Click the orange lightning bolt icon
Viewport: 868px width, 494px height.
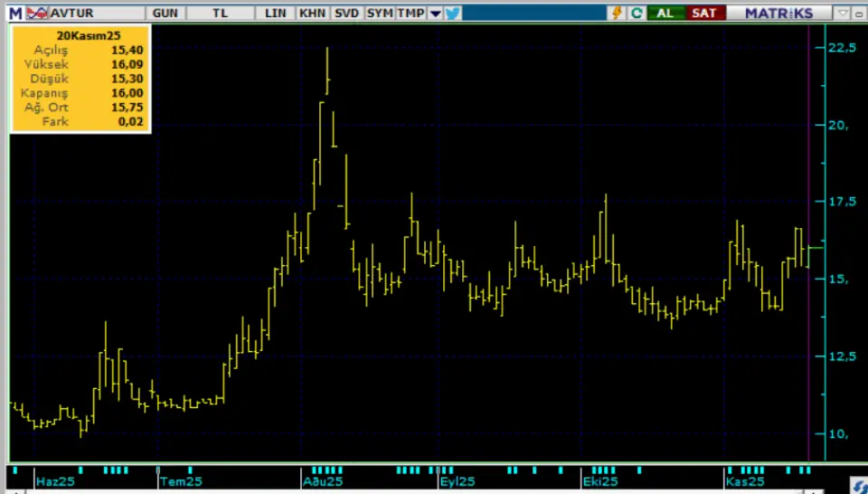[618, 13]
